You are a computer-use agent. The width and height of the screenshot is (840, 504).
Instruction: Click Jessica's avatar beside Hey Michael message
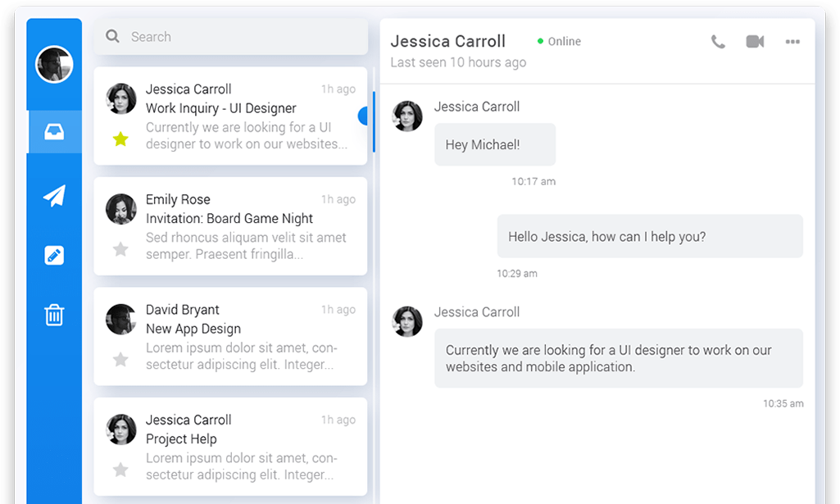[407, 116]
